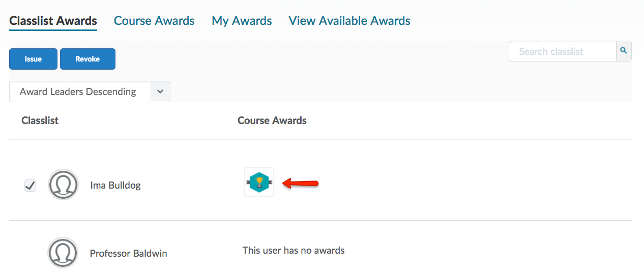644x272 pixels.
Task: Open the My Awards tab
Action: pos(242,21)
